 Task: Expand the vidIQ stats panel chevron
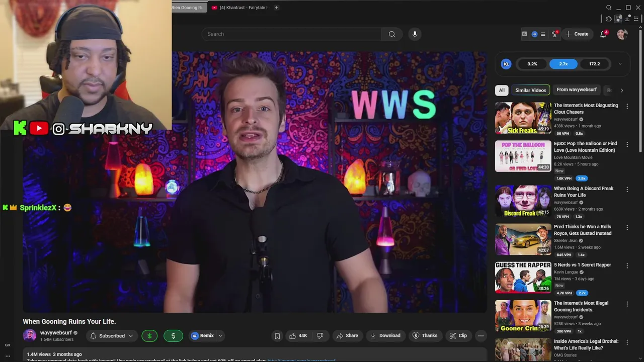(x=620, y=64)
